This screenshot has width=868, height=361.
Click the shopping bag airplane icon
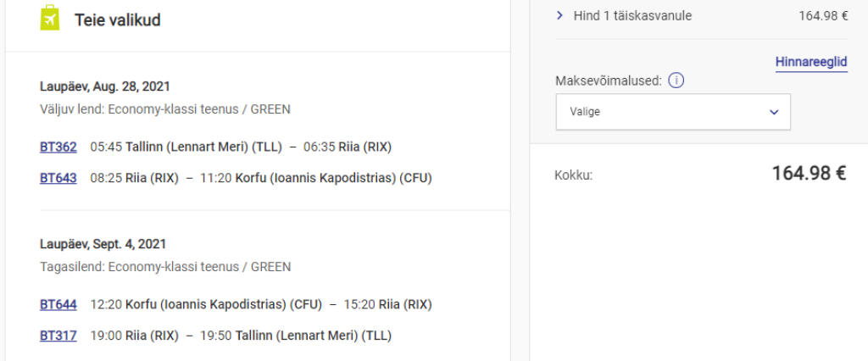tap(50, 18)
